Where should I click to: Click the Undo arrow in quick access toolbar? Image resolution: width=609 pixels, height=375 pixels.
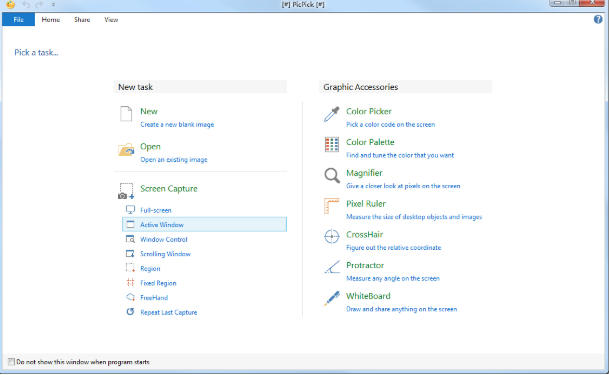pyautogui.click(x=26, y=4)
